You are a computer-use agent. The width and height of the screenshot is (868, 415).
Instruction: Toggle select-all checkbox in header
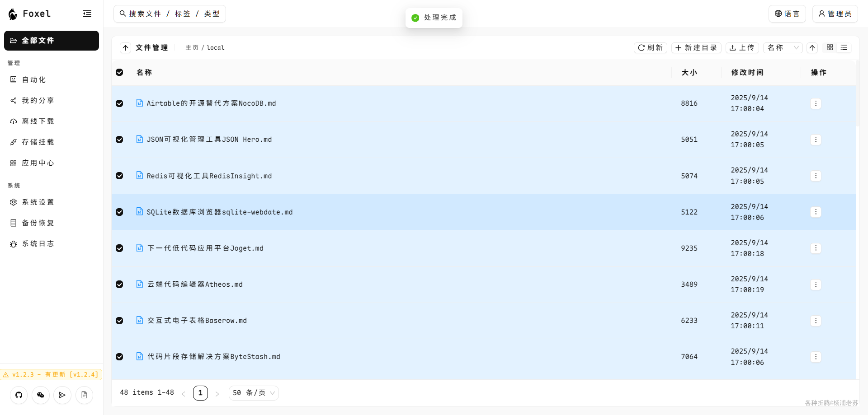click(x=119, y=72)
